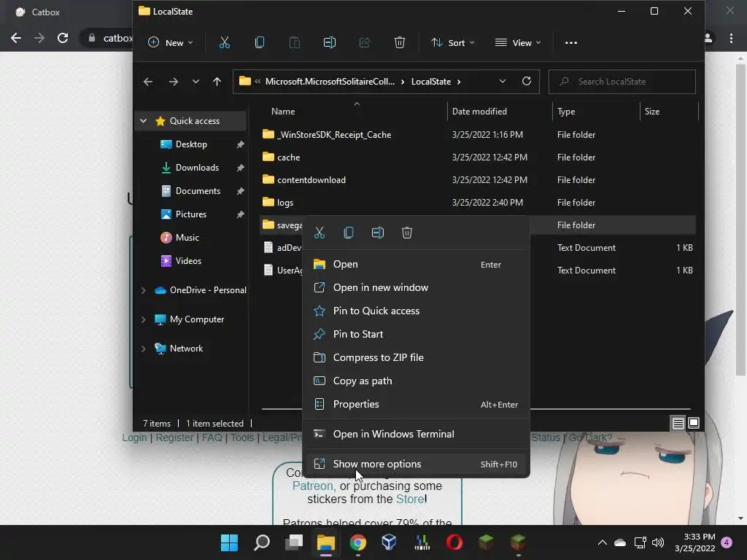Click the Cut icon in Explorer toolbar
Image resolution: width=747 pixels, height=560 pixels.
point(225,43)
